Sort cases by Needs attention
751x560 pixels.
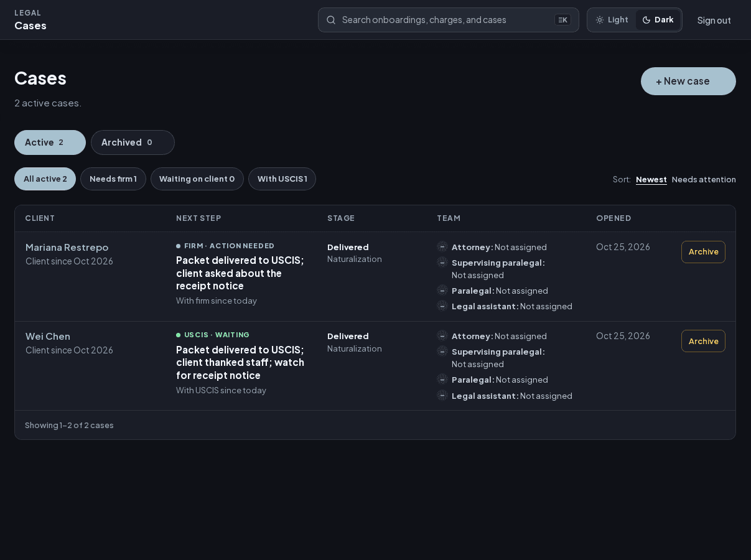704,179
